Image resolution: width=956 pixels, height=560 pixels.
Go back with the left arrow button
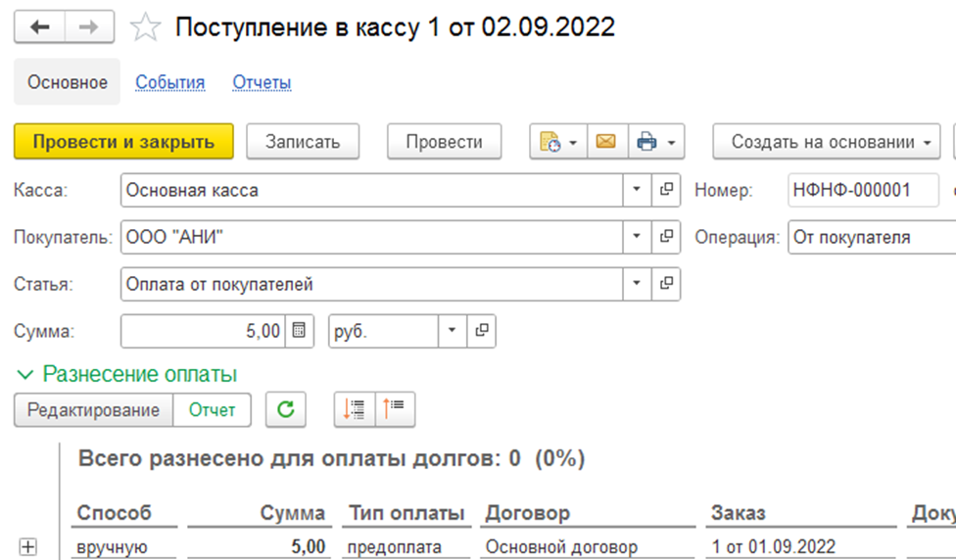click(39, 26)
